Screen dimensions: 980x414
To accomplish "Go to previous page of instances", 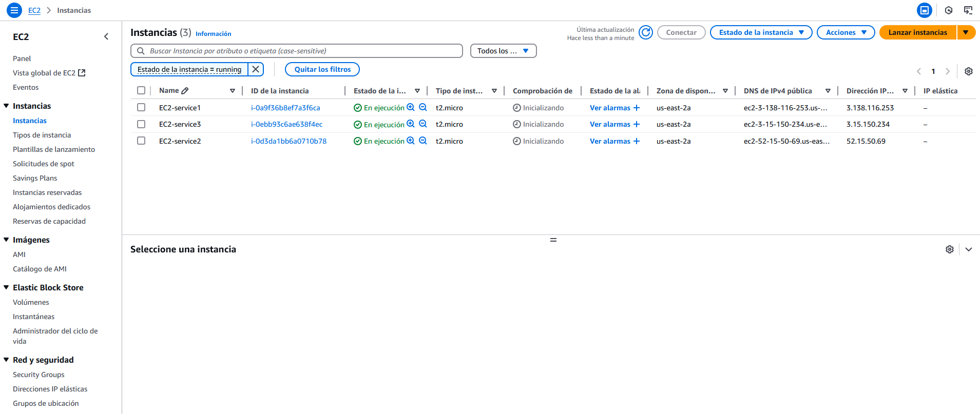I will pyautogui.click(x=919, y=71).
